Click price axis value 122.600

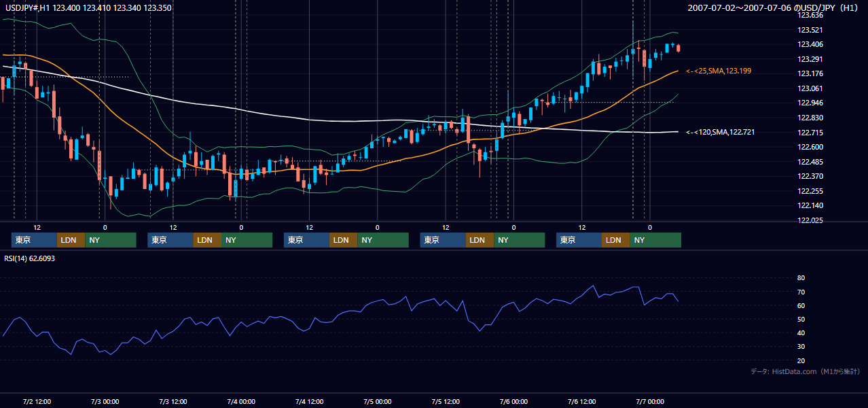click(810, 147)
